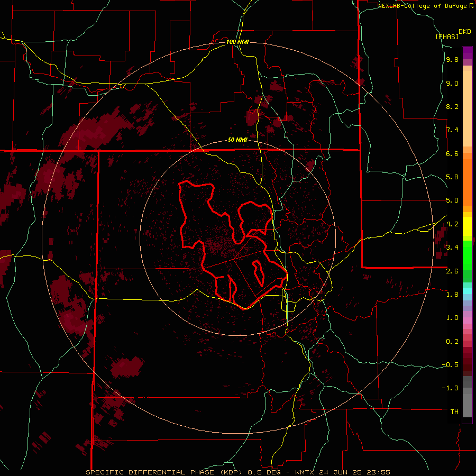
Task: Click the 4.2 scale value
Action: [x=452, y=224]
